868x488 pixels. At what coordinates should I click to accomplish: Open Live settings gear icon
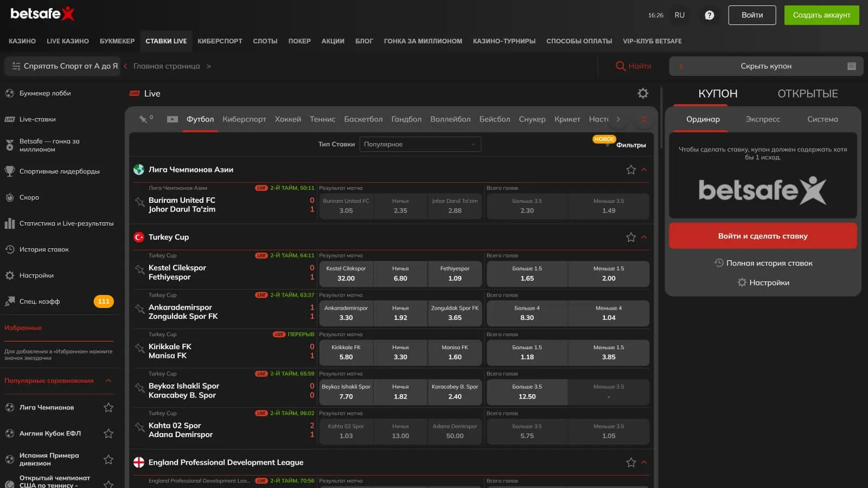(643, 93)
